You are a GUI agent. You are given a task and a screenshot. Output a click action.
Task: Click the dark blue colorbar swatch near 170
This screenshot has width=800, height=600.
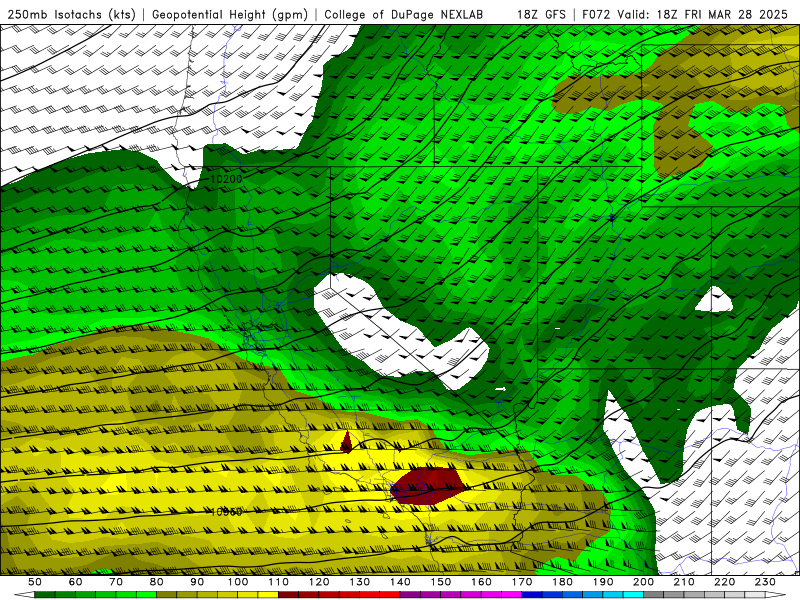coord(532,595)
